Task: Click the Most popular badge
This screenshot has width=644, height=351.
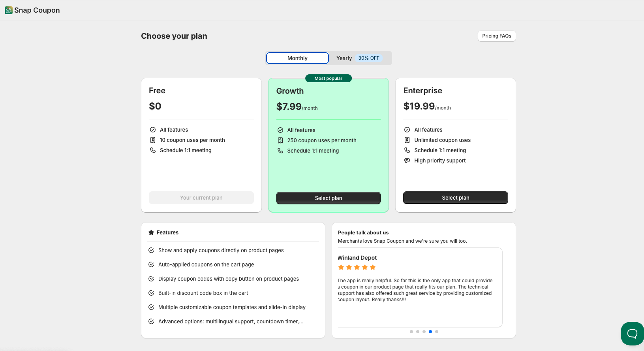Action: [329, 78]
